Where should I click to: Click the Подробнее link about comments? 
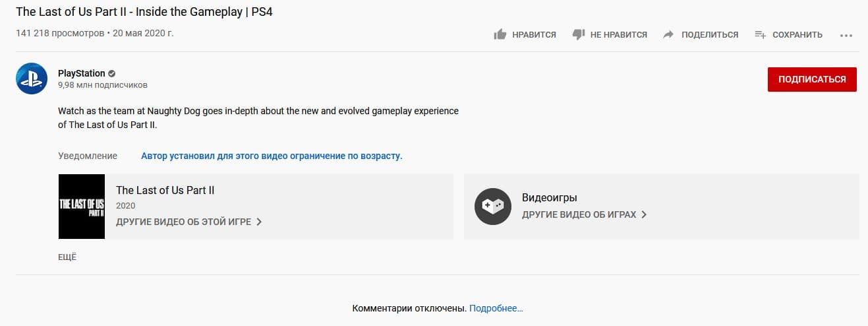[496, 308]
